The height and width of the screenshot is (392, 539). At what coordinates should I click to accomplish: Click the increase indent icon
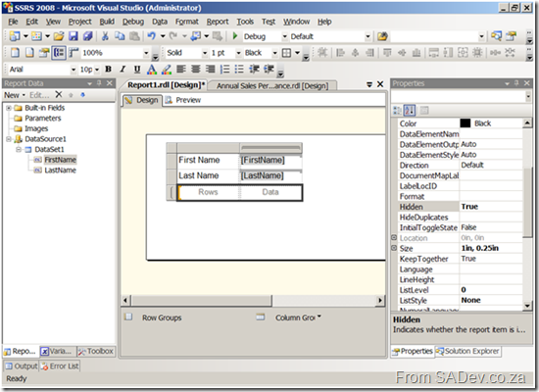click(x=269, y=70)
